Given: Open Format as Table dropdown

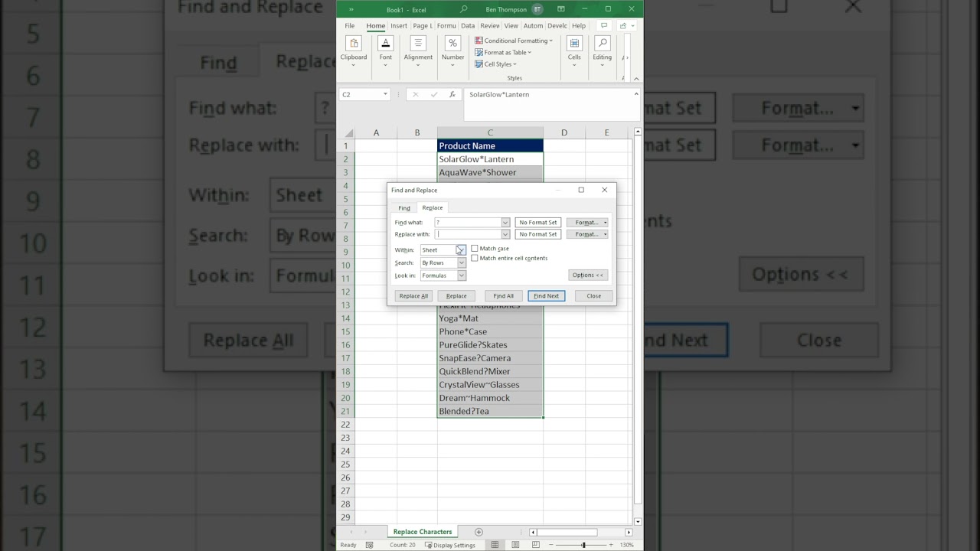Looking at the screenshot, I should click(503, 52).
